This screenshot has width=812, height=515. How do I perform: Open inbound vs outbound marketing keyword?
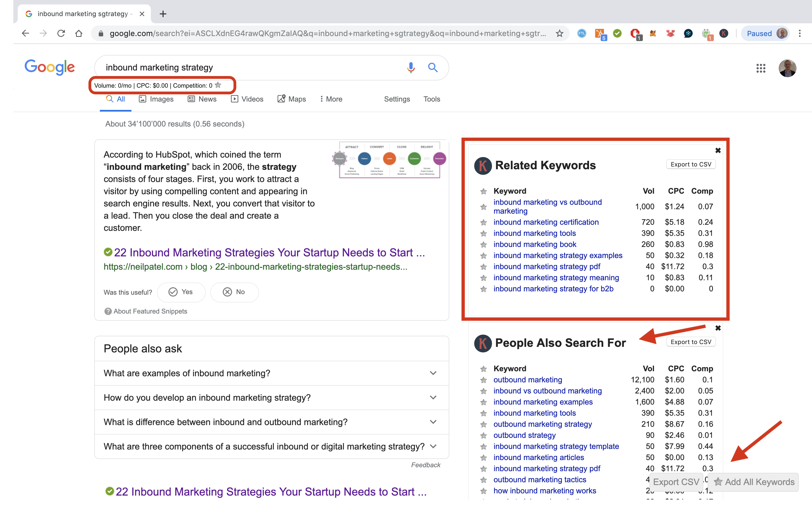point(547,391)
